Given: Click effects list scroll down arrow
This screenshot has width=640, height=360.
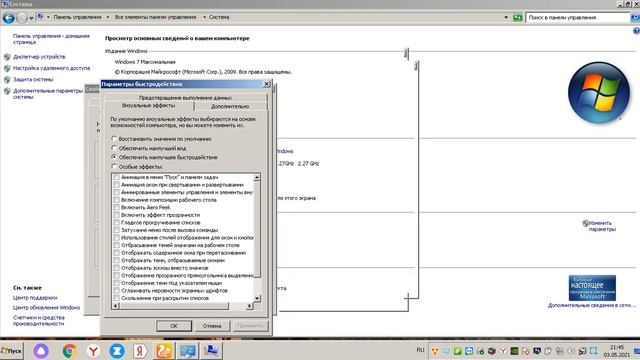Looking at the screenshot, I should (257, 298).
